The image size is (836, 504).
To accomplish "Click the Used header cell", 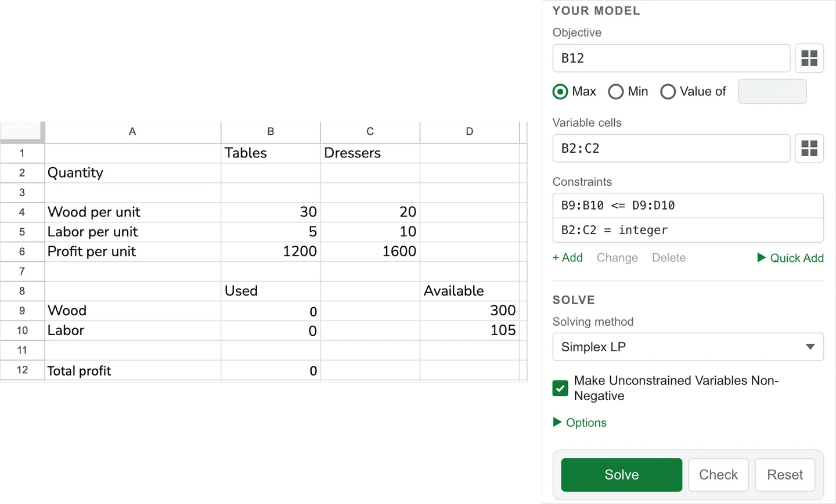I will click(x=271, y=291).
